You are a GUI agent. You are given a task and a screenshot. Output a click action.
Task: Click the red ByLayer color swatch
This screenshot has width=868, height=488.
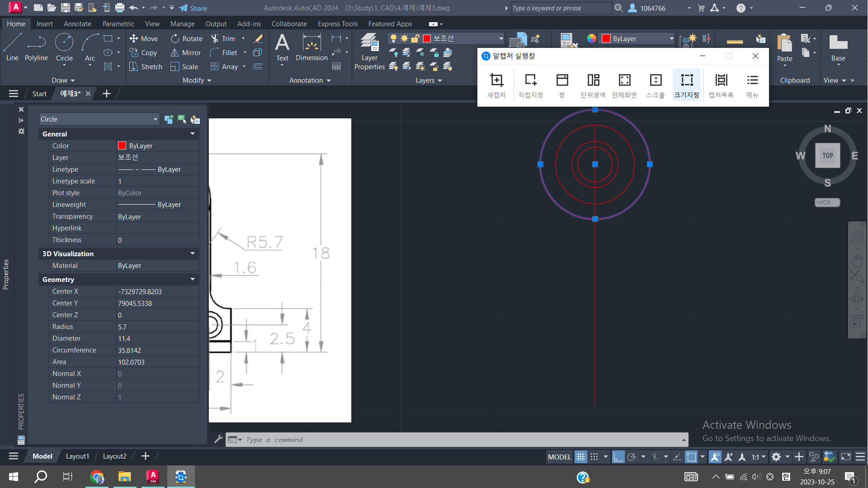click(606, 39)
